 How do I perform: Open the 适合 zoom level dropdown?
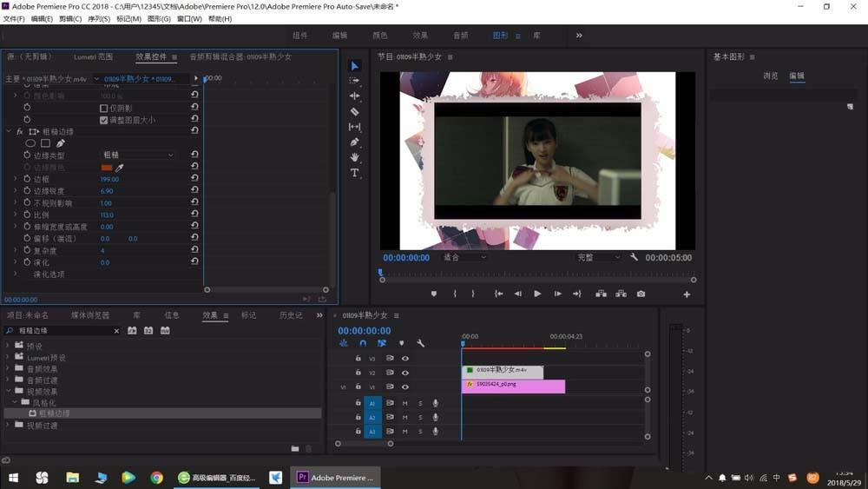pyautogui.click(x=464, y=258)
